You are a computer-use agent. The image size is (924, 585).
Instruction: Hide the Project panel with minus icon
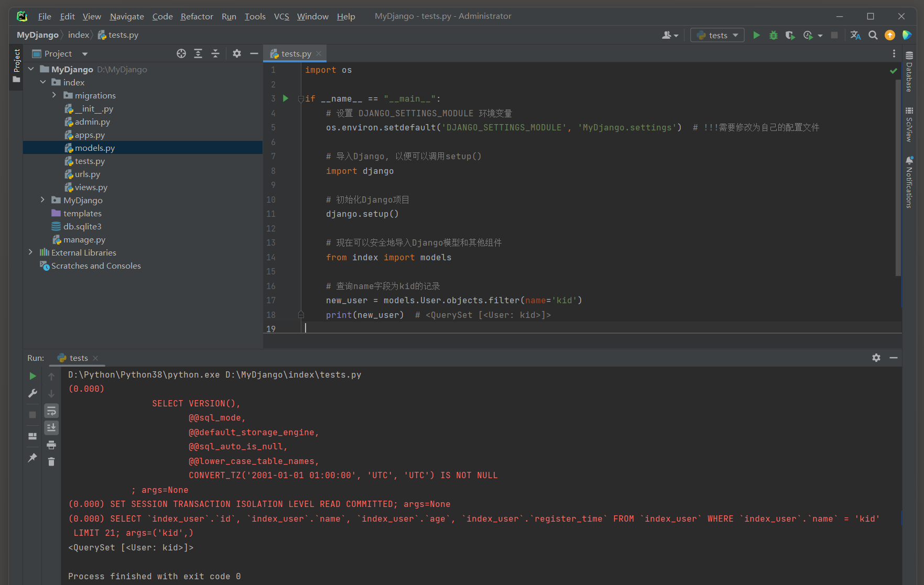tap(254, 53)
